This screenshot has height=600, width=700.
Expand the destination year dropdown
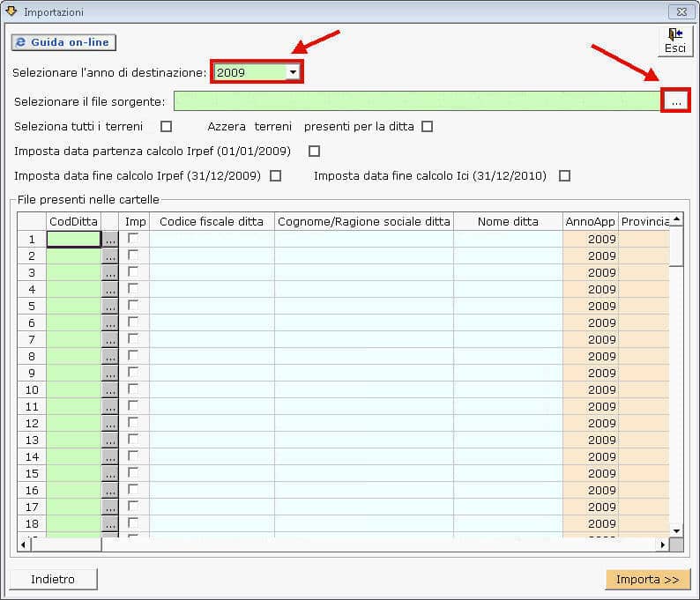293,72
